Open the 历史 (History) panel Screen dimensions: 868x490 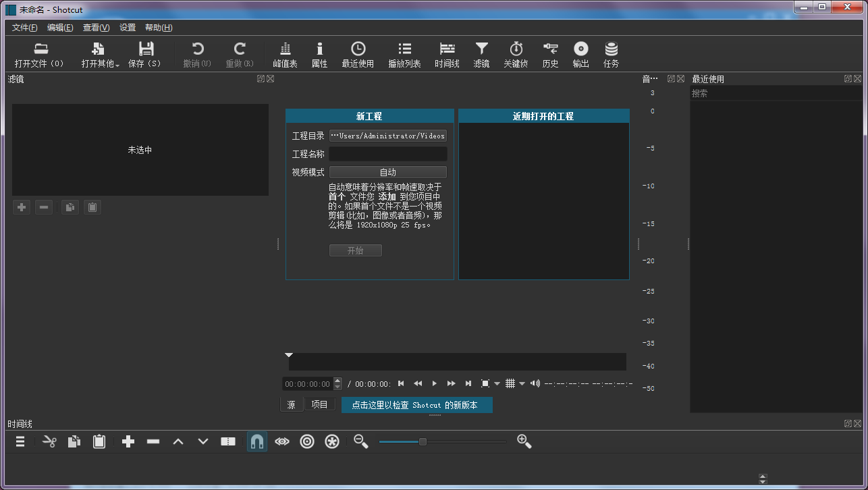550,54
